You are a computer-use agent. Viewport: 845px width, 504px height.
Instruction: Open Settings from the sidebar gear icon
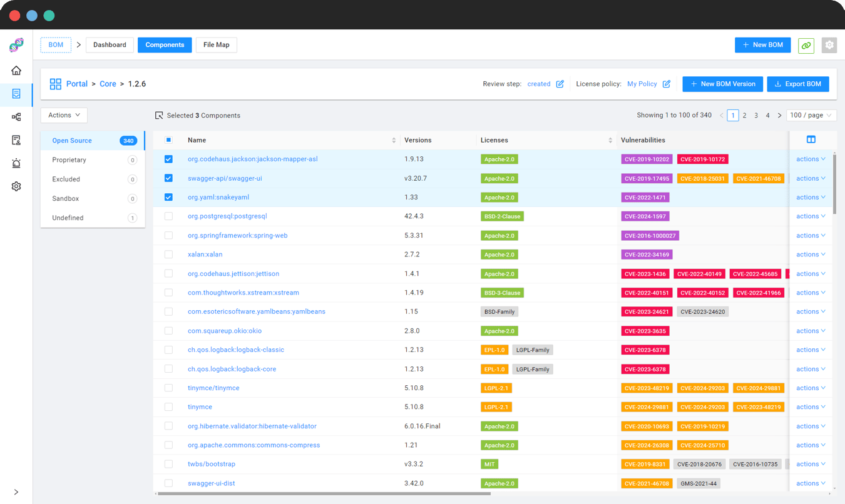[16, 186]
